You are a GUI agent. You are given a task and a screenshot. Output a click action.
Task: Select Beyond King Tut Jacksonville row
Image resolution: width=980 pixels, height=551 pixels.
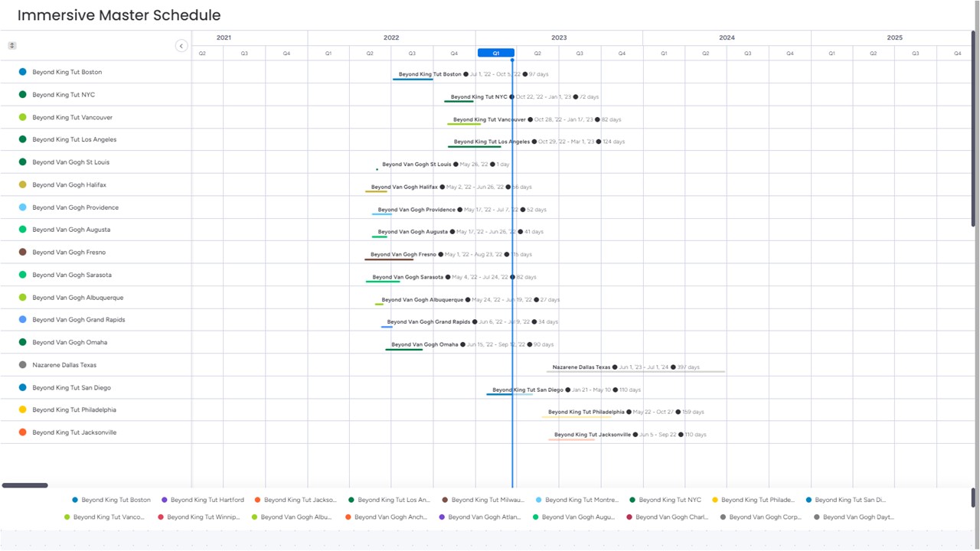click(x=96, y=432)
